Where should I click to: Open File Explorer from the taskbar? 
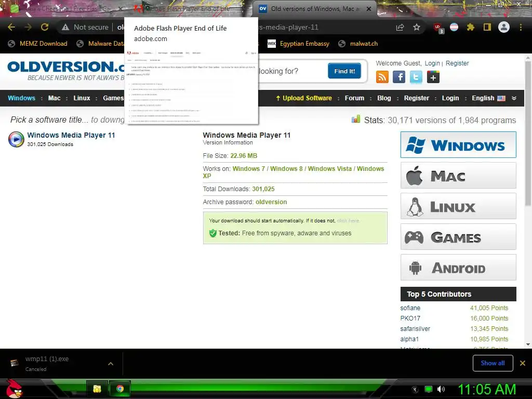click(97, 389)
